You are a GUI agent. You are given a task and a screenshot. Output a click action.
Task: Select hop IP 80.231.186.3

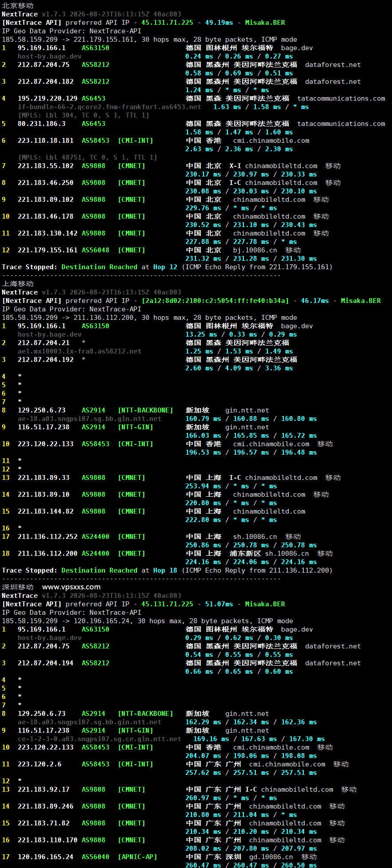[42, 124]
